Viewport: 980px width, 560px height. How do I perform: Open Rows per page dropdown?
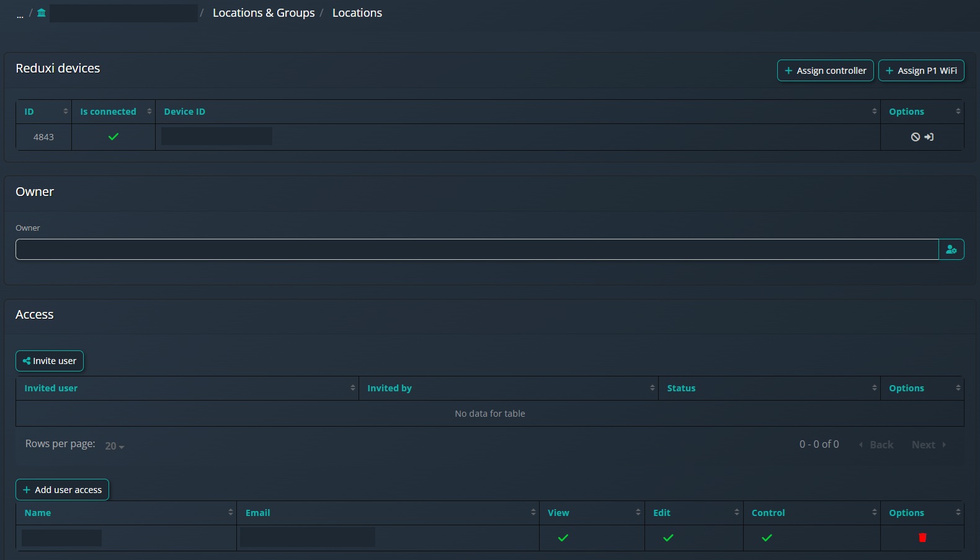point(115,446)
